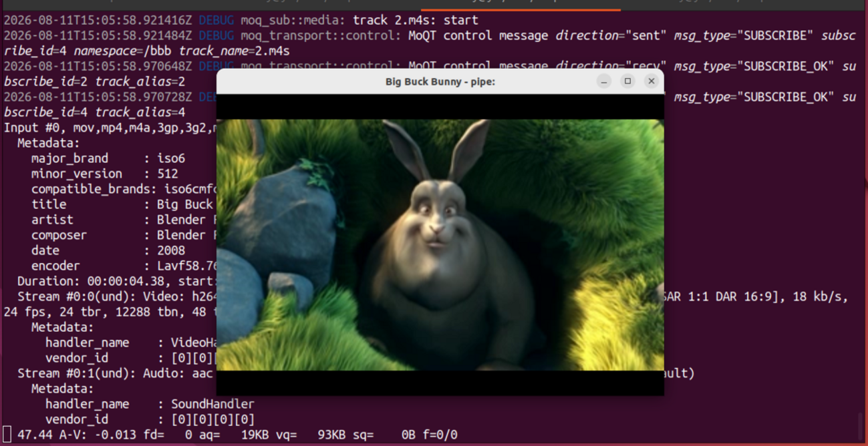Viewport: 868px width, 446px height.
Task: Click the 'track_name=2.m4s' text
Action: tap(234, 51)
